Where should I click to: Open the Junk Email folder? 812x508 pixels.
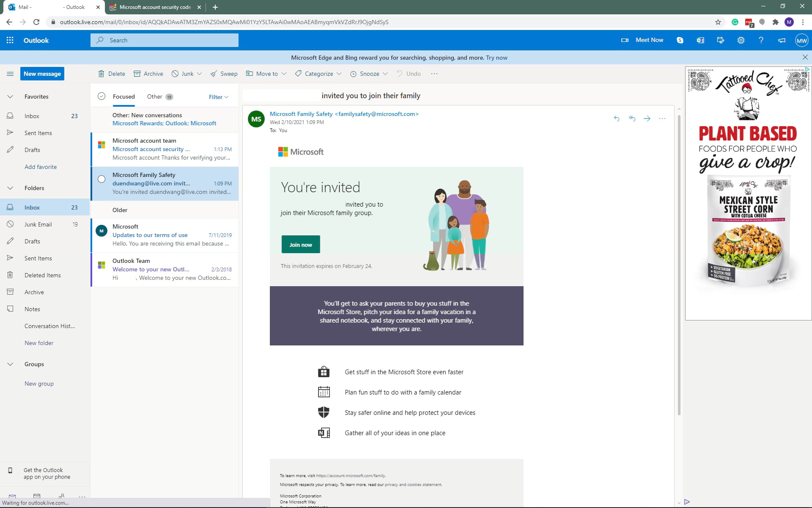pyautogui.click(x=38, y=224)
